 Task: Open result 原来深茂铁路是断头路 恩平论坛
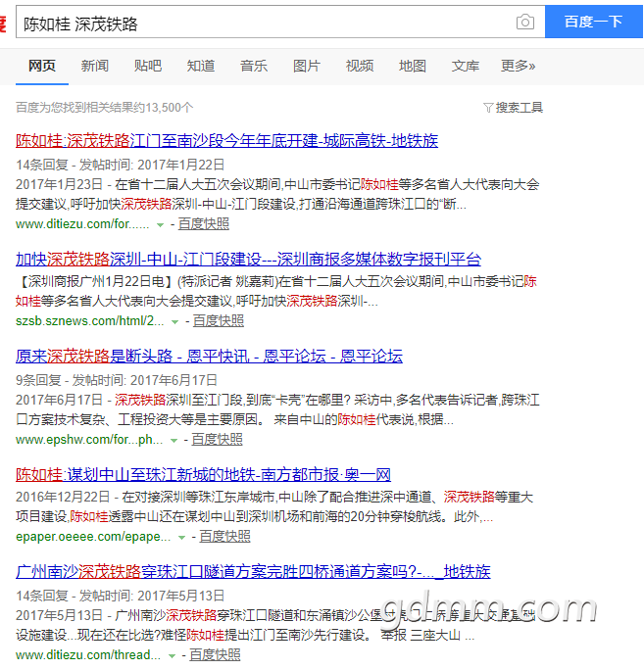(209, 356)
